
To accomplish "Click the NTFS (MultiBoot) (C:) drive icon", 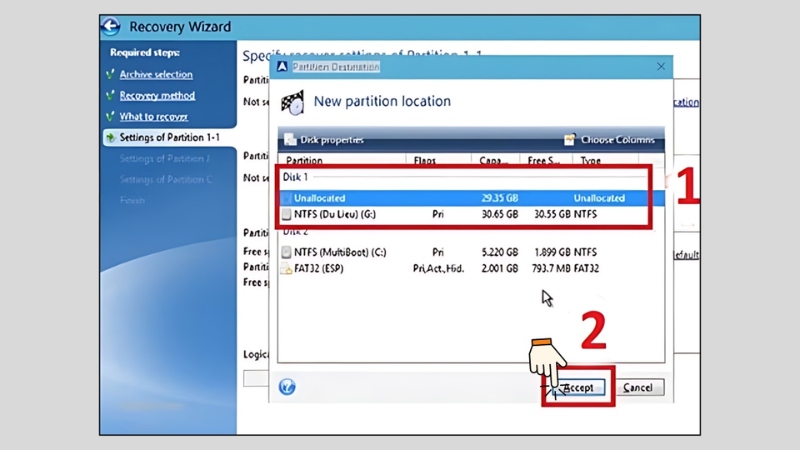I will point(287,253).
